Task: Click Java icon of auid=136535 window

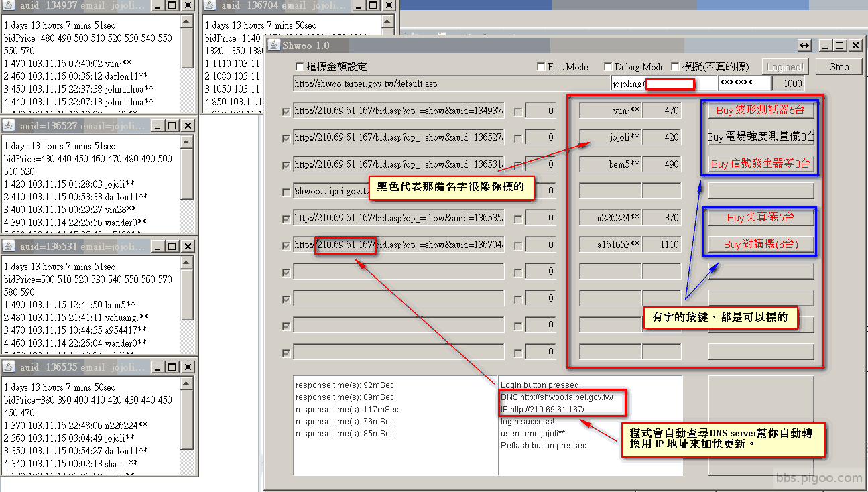Action: pos(8,367)
